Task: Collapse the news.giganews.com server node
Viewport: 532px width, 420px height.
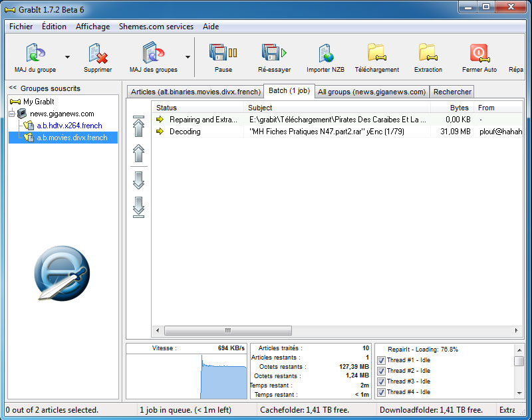Action: [x=12, y=114]
